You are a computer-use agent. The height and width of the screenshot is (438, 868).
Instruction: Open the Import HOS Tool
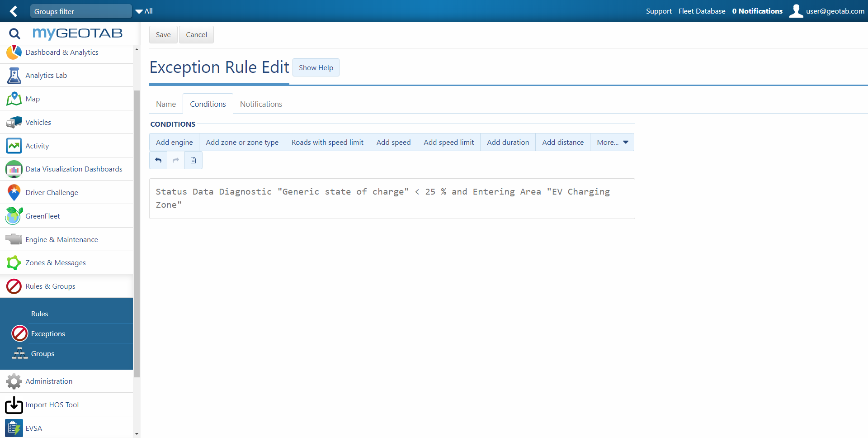(x=52, y=405)
